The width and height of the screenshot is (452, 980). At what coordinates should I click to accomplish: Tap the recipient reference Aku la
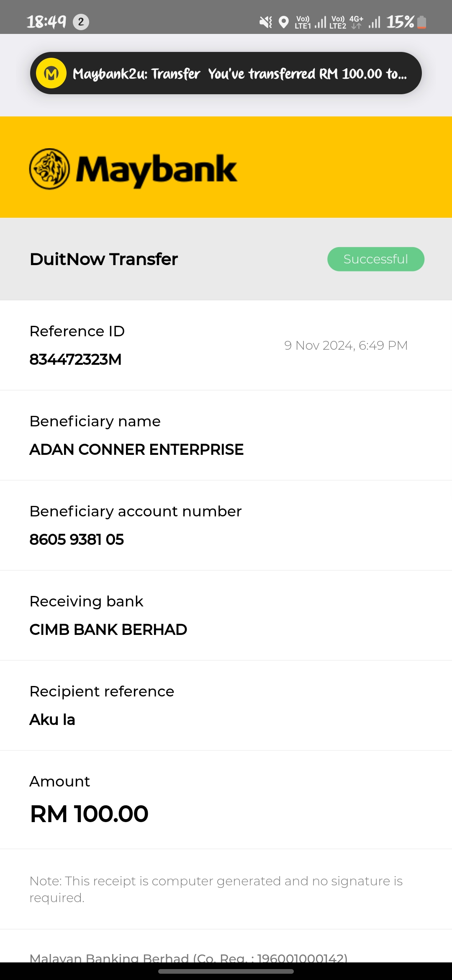pyautogui.click(x=52, y=720)
